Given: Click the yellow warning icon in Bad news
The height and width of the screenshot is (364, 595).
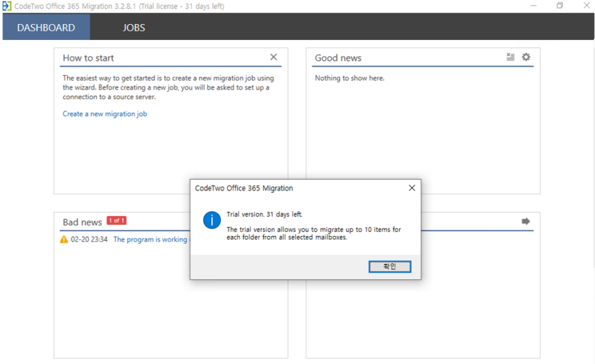Looking at the screenshot, I should click(x=64, y=239).
